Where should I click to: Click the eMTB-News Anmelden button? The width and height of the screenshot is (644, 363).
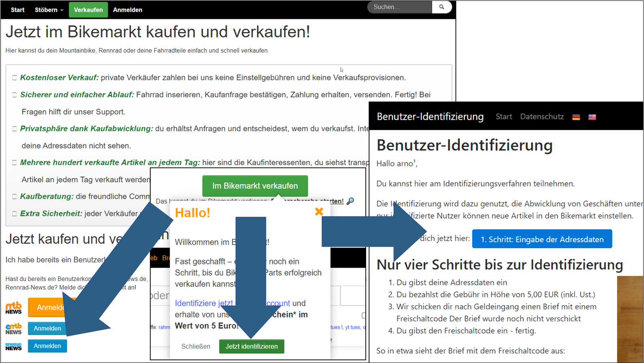(x=47, y=329)
